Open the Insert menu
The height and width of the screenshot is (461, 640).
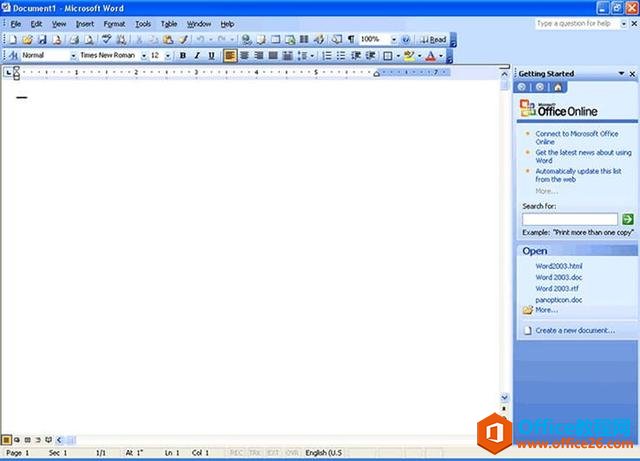[x=85, y=24]
